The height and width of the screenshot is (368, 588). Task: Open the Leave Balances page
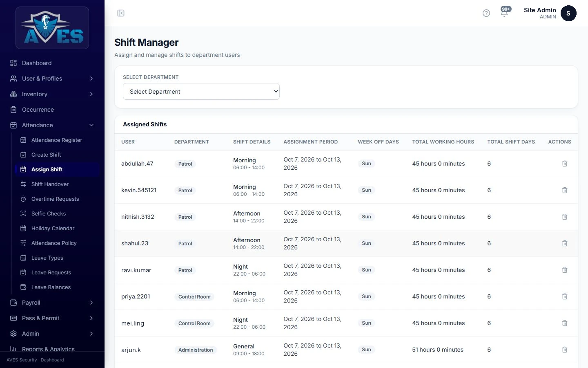pyautogui.click(x=57, y=287)
